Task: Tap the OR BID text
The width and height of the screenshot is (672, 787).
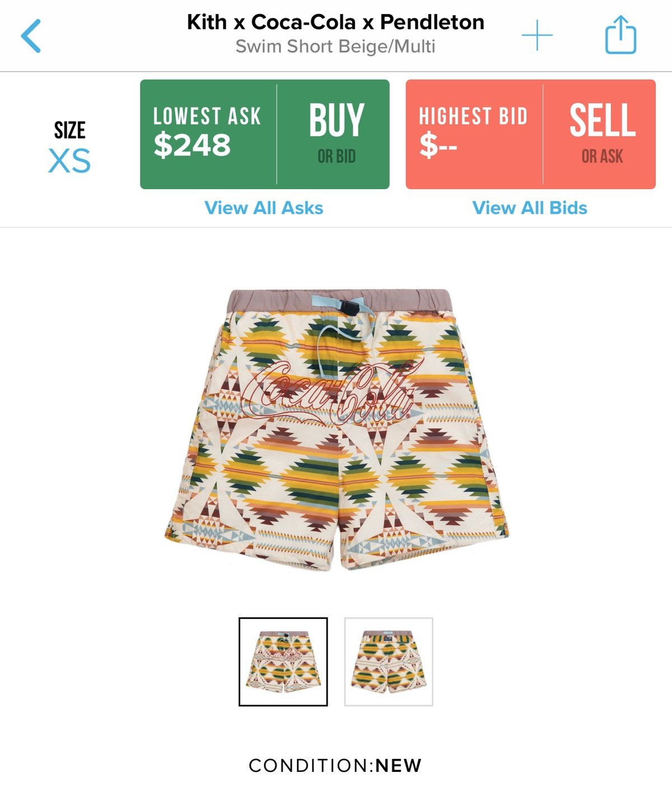Action: coord(337,156)
